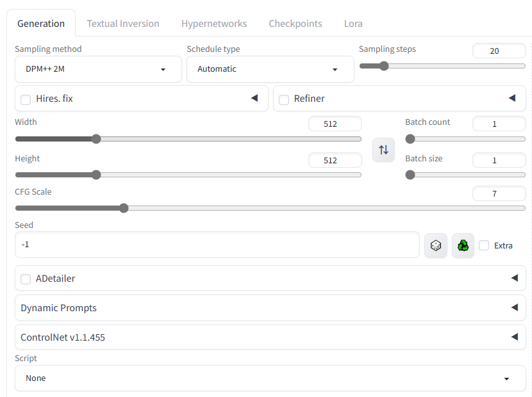This screenshot has width=532, height=397.
Task: Click the Sampling steps number field
Action: tap(499, 51)
